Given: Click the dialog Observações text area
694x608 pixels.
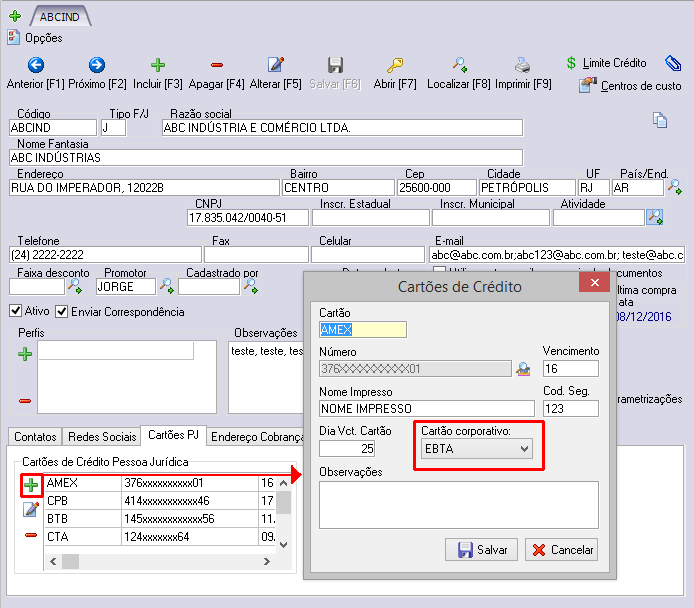Looking at the screenshot, I should tap(459, 505).
